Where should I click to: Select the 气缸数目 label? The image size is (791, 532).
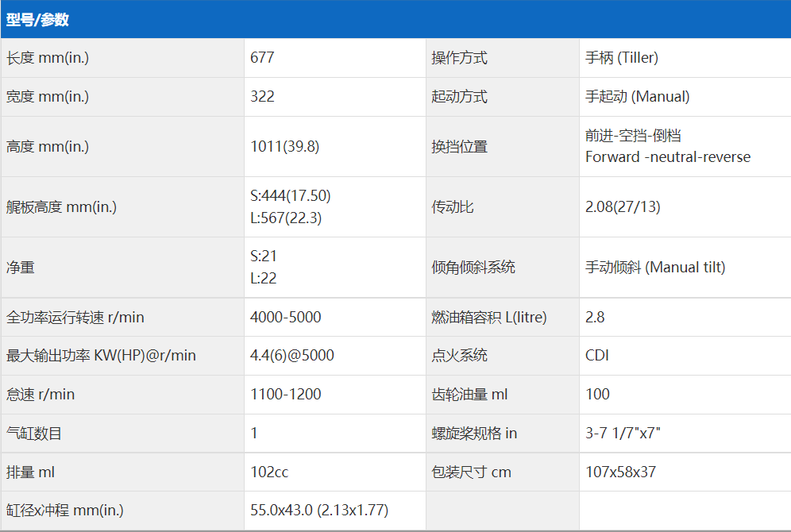pos(34,434)
